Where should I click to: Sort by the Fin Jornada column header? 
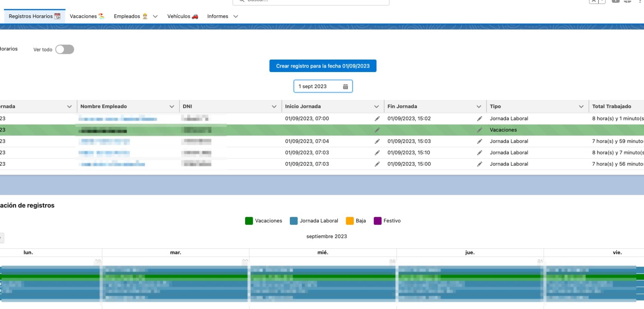point(402,107)
